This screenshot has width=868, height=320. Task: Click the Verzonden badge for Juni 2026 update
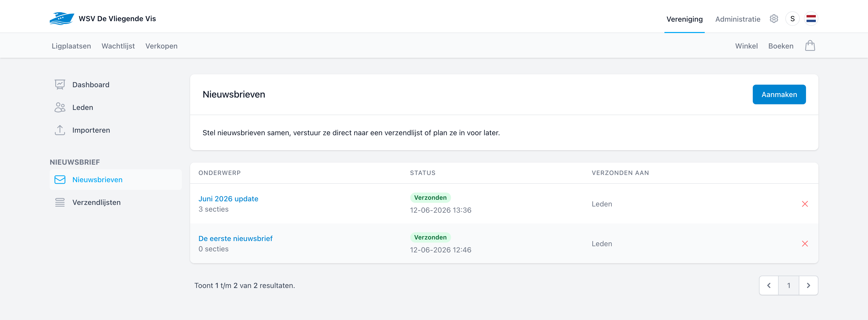(x=430, y=198)
